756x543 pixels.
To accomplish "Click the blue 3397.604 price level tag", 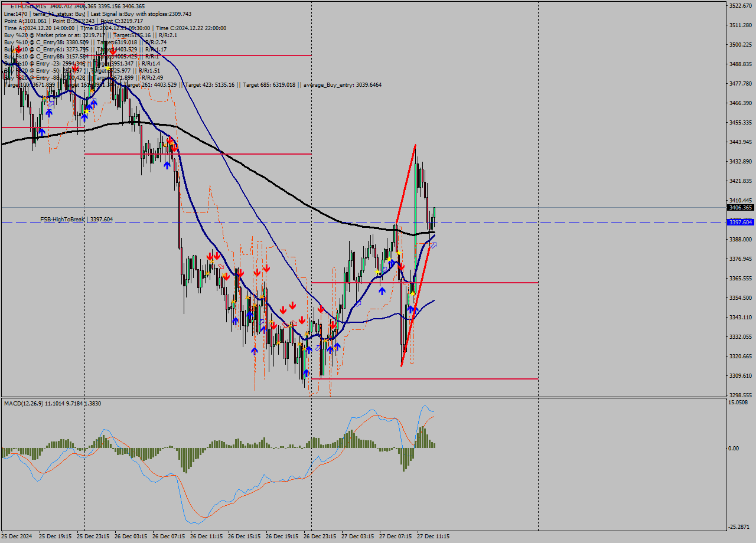I will click(741, 222).
